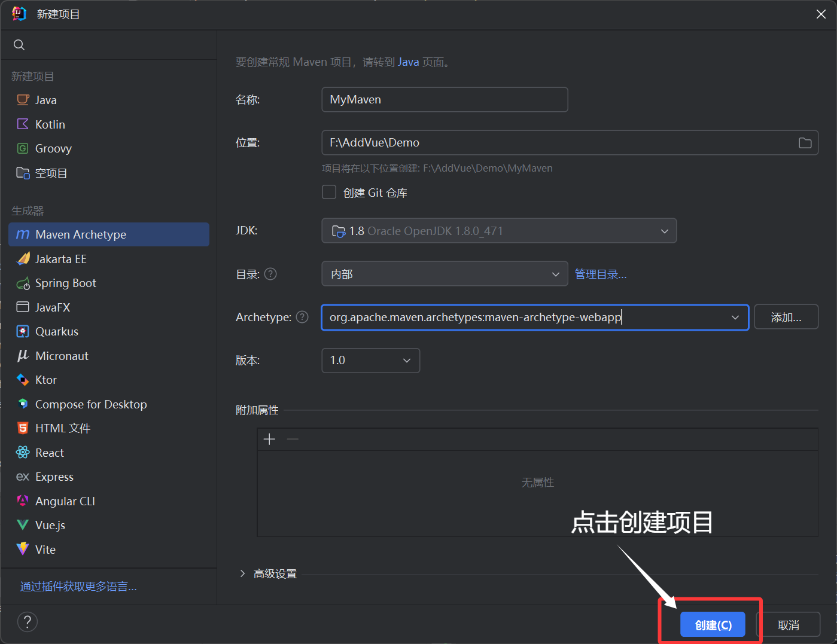Click the search magnifier icon

[x=19, y=45]
